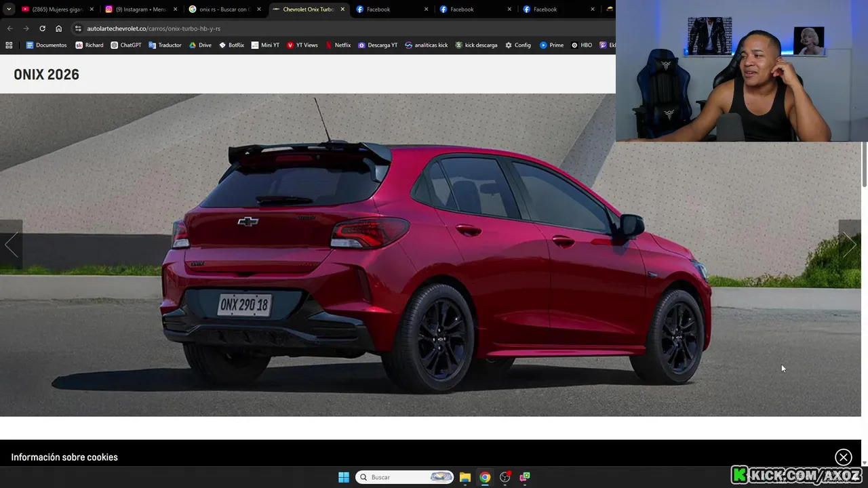Open the Prime bookmark
The height and width of the screenshot is (488, 868).
(551, 45)
